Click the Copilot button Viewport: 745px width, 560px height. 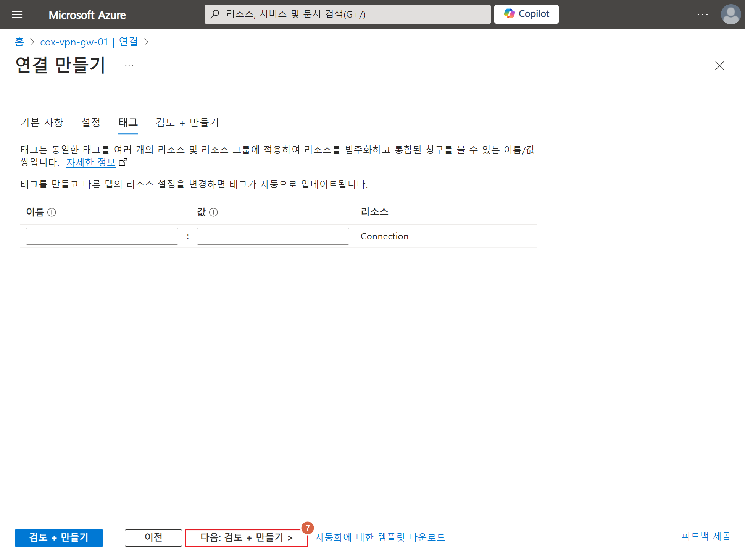[526, 14]
